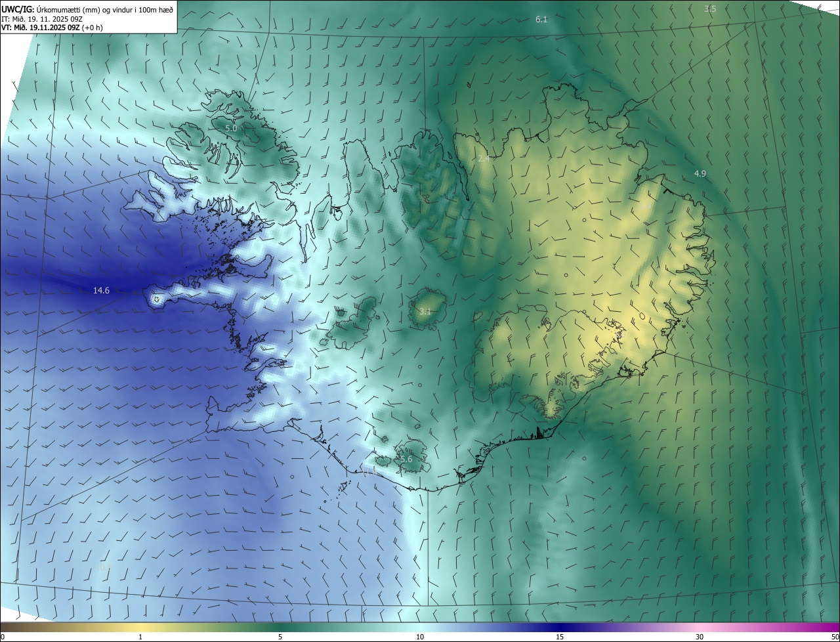840x642 pixels.
Task: Click the '0' tick label on the colour scale
Action: tap(3, 637)
